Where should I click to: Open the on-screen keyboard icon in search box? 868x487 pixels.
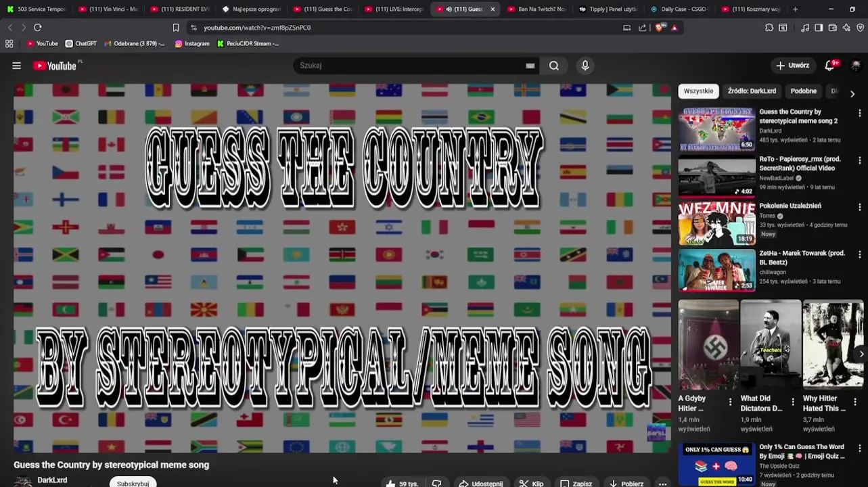click(530, 66)
